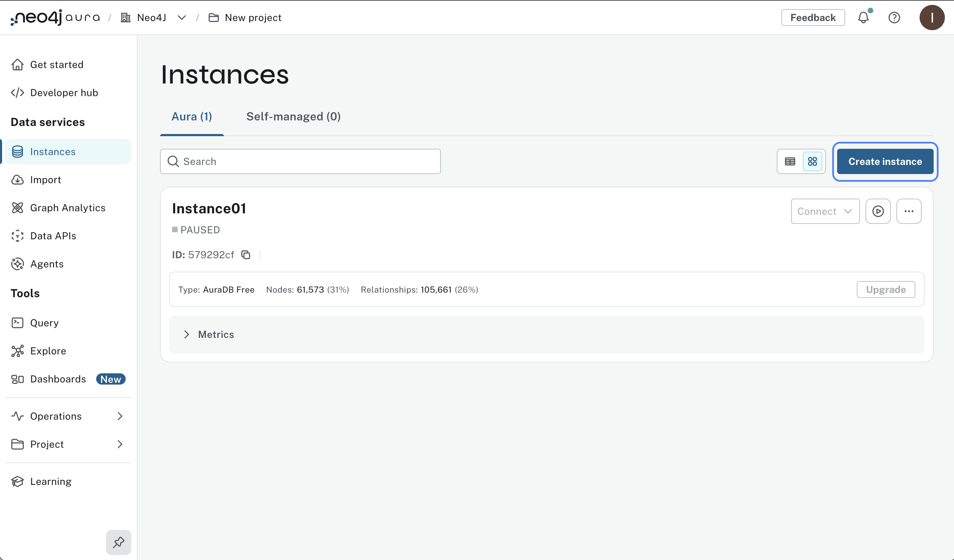Open the Agents section

click(47, 264)
